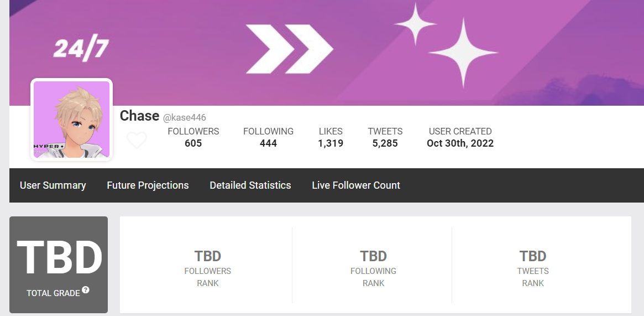Click the Followers count of 605

[x=193, y=143]
